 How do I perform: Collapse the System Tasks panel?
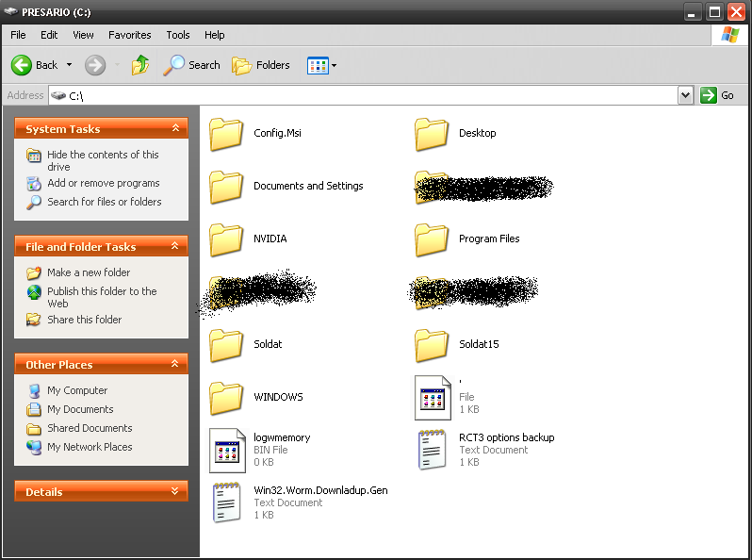175,128
